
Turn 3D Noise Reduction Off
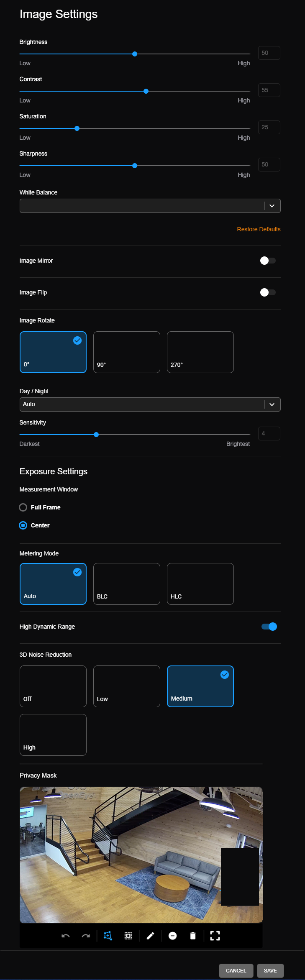(x=53, y=686)
